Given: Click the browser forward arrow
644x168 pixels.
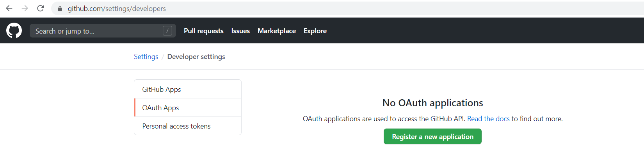Looking at the screenshot, I should [x=25, y=8].
